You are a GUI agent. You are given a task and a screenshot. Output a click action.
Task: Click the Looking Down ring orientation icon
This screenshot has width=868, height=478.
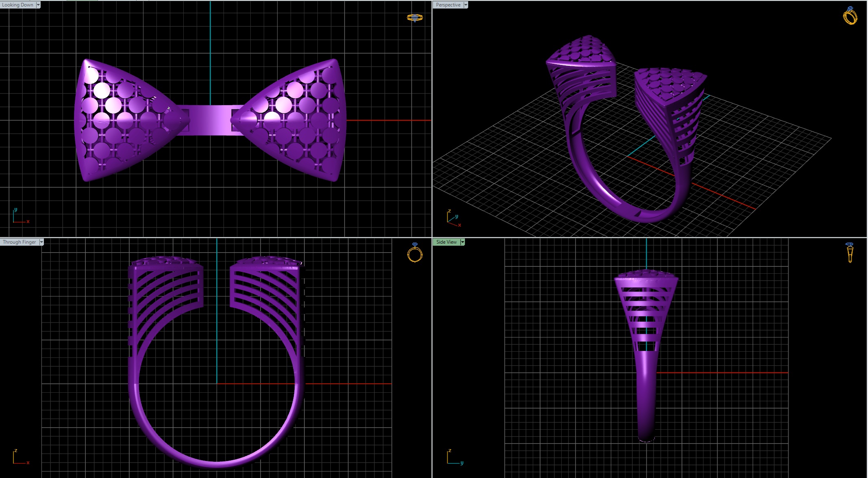pos(414,17)
